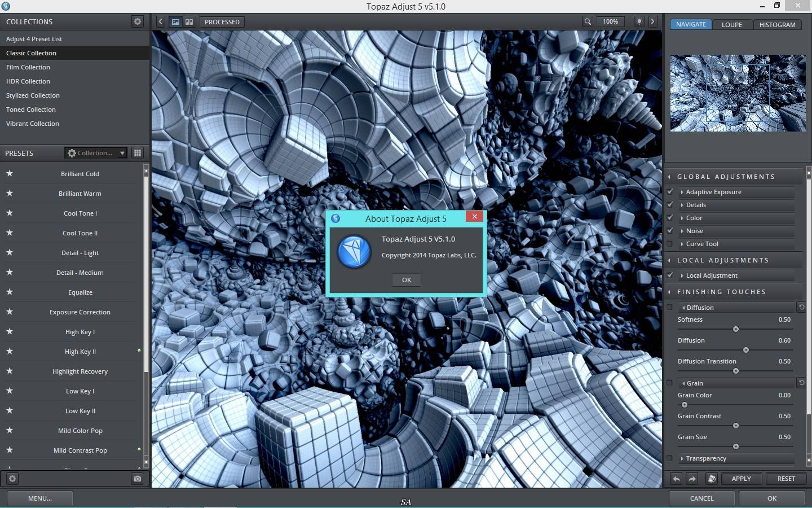Click the PROCESSED view button
This screenshot has width=812, height=508.
[222, 21]
